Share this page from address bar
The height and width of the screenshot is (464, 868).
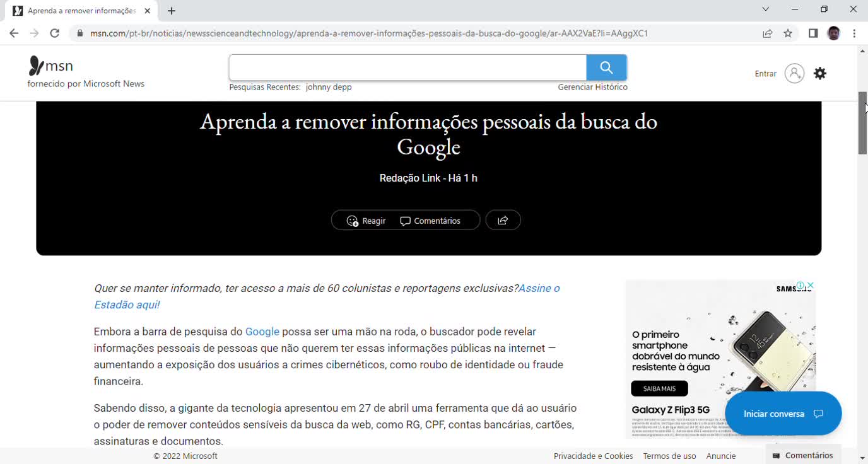pos(768,33)
